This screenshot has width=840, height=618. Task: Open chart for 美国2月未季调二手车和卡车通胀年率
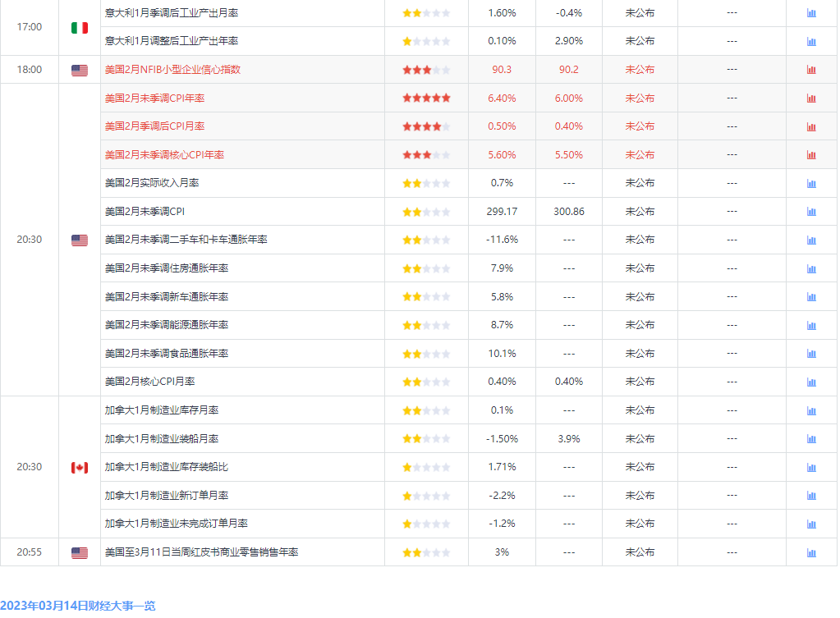tap(811, 240)
